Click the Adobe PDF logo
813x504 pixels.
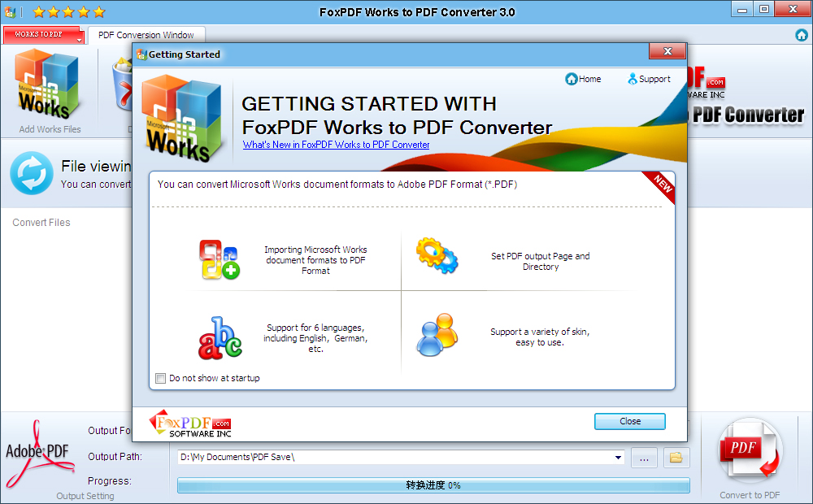39,450
